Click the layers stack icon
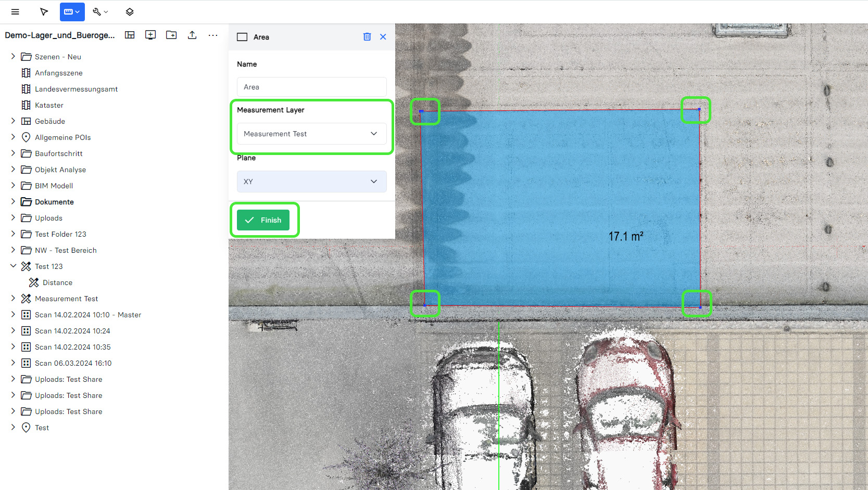Image resolution: width=868 pixels, height=490 pixels. coord(130,12)
